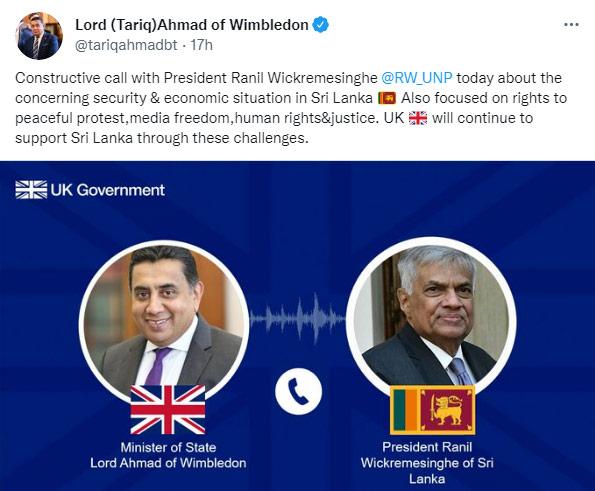
Task: Open the three-dot more options menu
Action: click(x=571, y=25)
